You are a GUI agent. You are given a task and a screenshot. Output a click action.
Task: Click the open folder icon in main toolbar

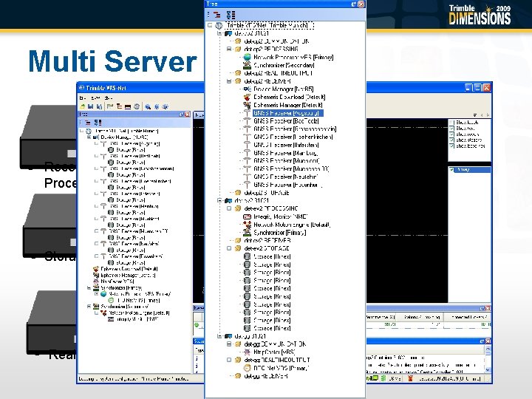tap(83, 106)
